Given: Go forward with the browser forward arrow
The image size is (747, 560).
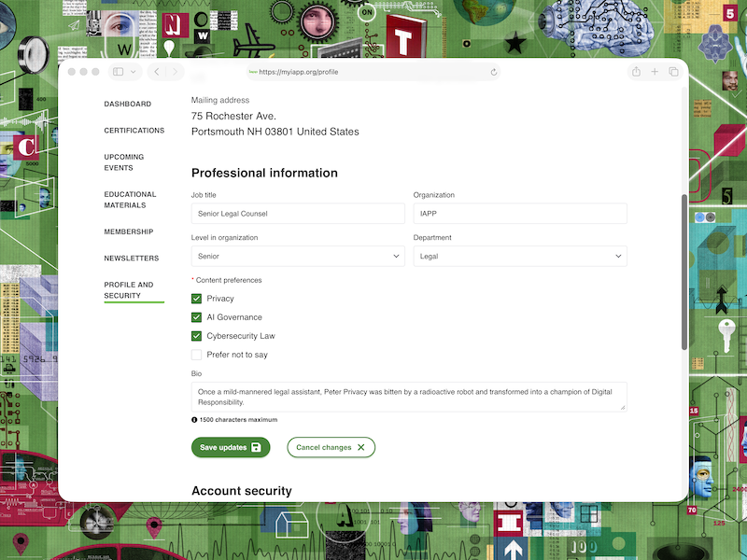Looking at the screenshot, I should [175, 72].
